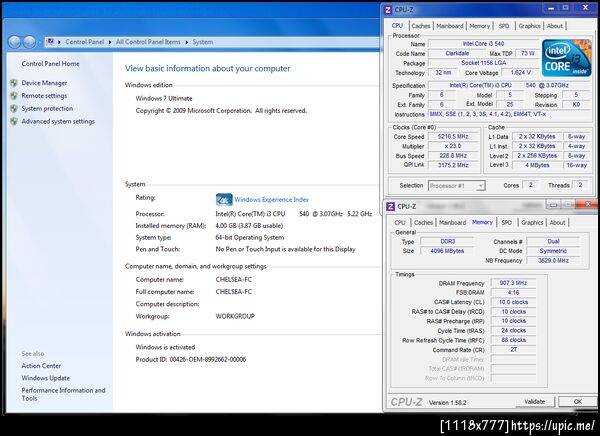The height and width of the screenshot is (436, 600).
Task: Switch to SPD tab in top CPU-Z window
Action: (504, 26)
